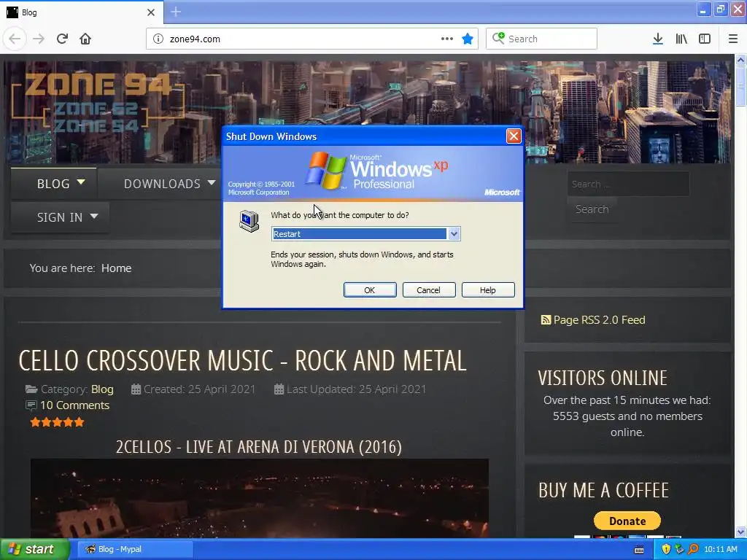Toggle the sidebar view icon
The image size is (747, 560).
(x=705, y=39)
